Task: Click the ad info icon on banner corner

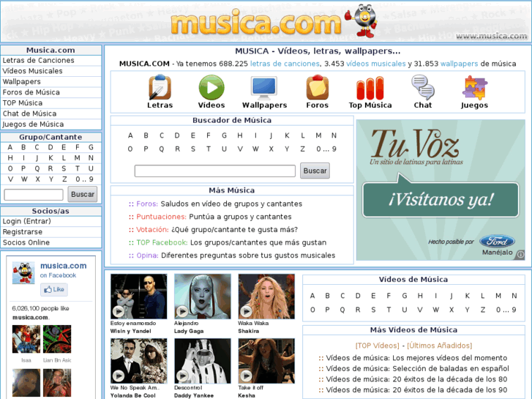Action: (521, 254)
